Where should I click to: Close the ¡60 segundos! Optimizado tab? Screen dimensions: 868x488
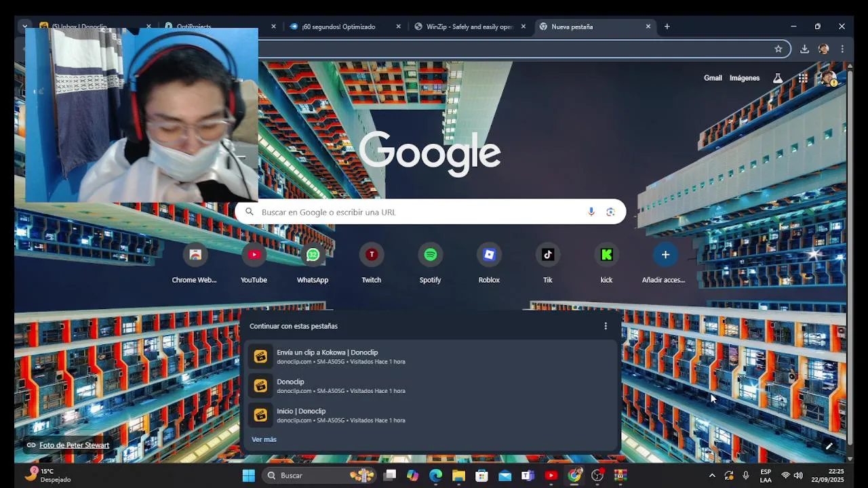click(399, 26)
